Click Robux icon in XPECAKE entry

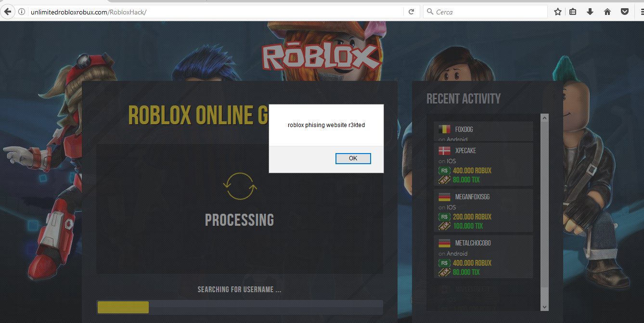click(x=444, y=170)
